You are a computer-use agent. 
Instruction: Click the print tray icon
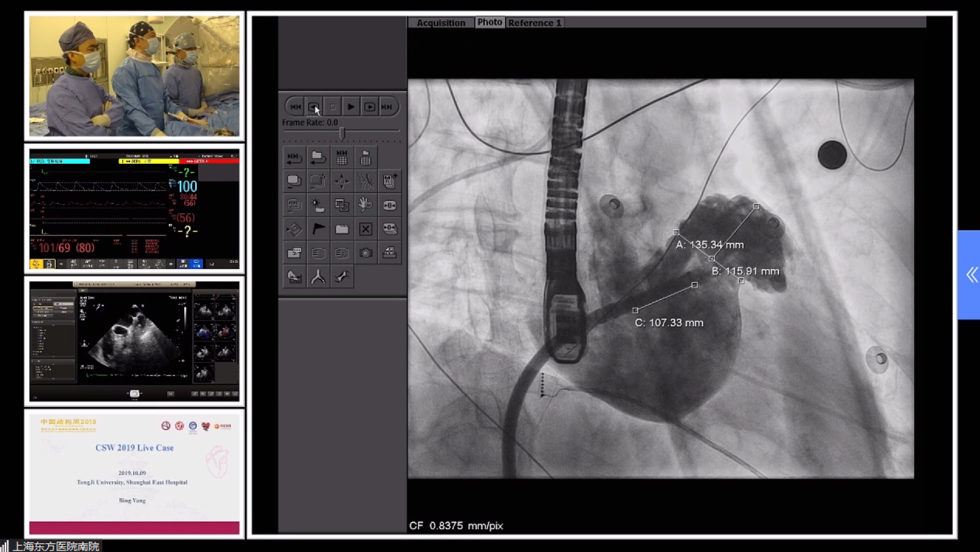(389, 253)
